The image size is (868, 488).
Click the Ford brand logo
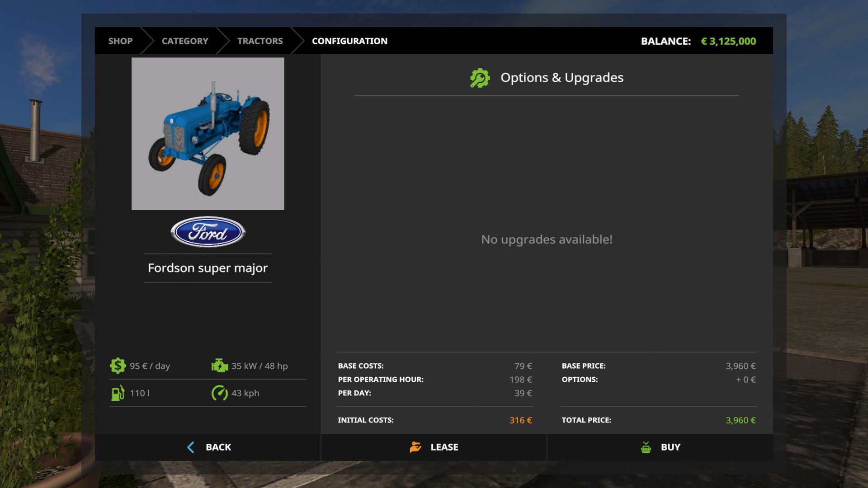tap(208, 232)
